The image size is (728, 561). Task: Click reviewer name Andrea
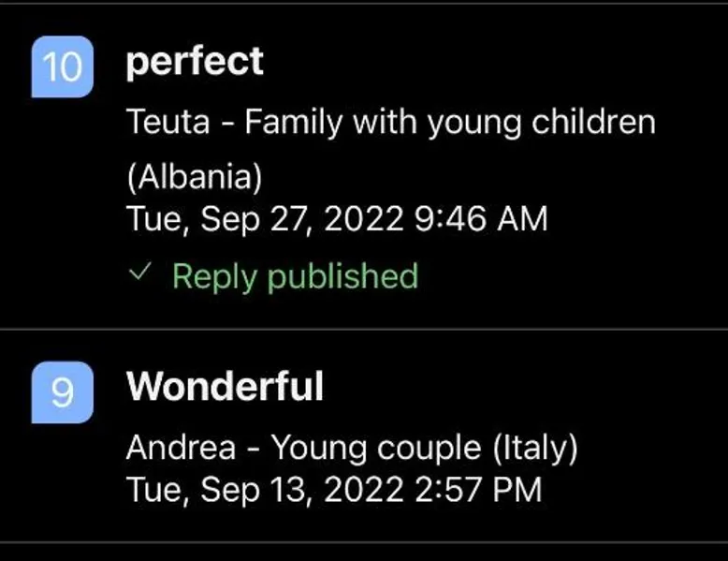click(x=182, y=447)
